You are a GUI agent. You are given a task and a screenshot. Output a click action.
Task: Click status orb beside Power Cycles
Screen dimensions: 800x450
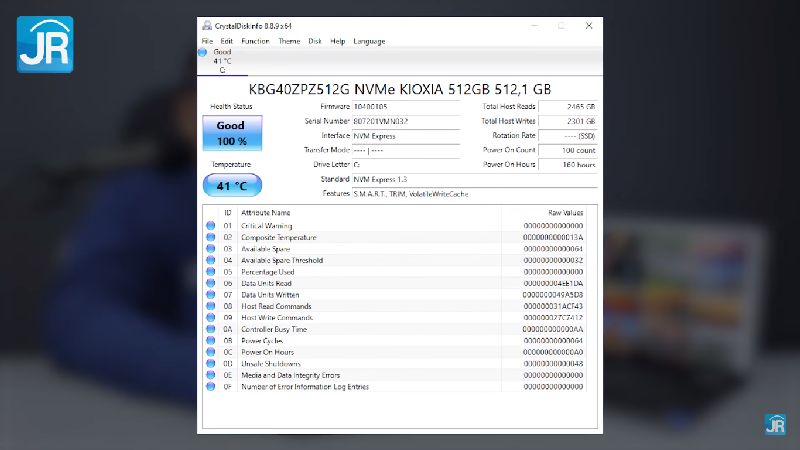pos(210,341)
